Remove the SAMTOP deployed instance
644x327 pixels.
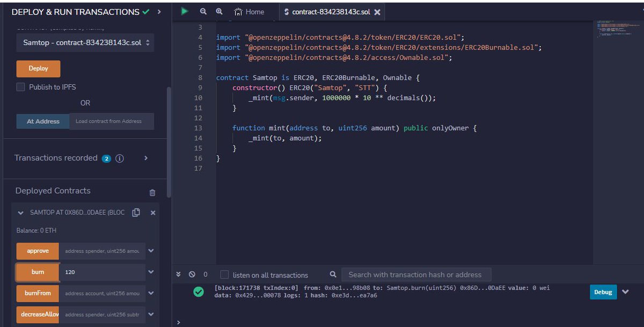pos(153,213)
